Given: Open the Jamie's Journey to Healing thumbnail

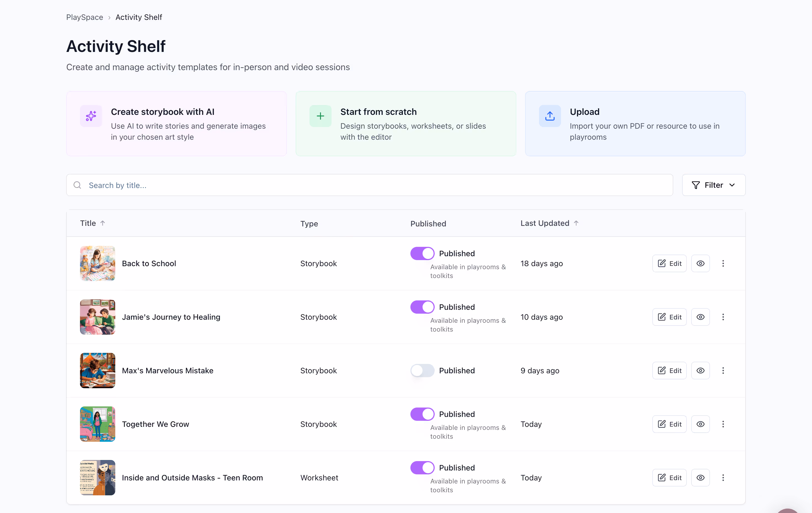Looking at the screenshot, I should point(97,317).
